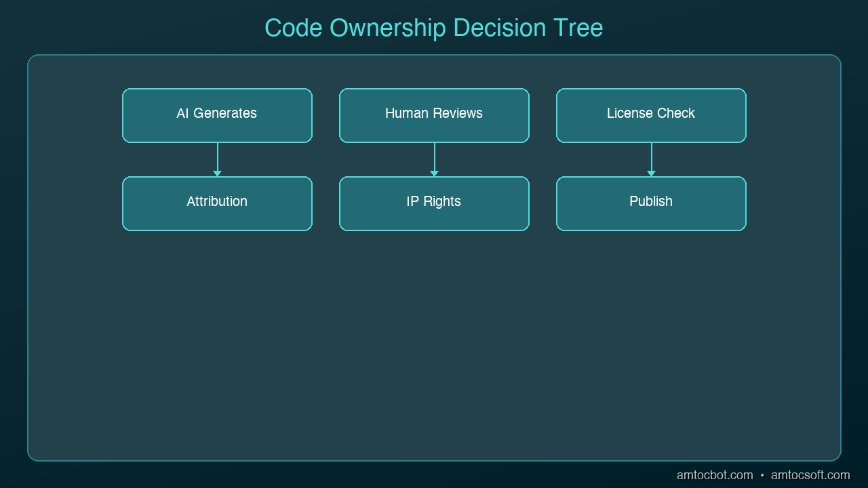Click the connector line below AI Generates

coord(217,157)
